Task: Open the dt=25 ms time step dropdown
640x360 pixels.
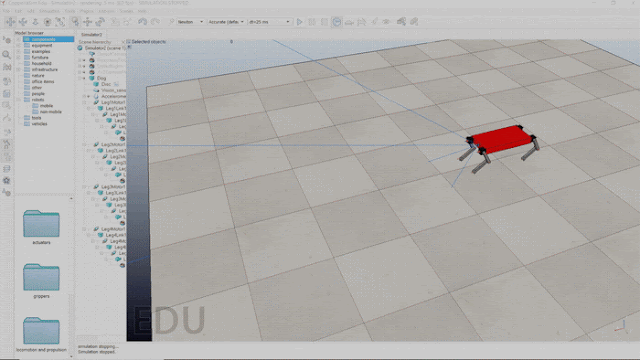Action: click(x=269, y=22)
